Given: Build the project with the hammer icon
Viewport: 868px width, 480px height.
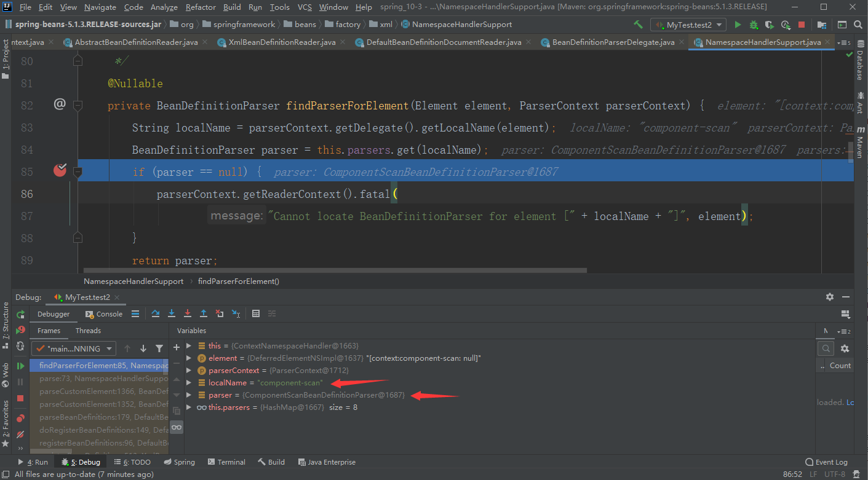Looking at the screenshot, I should [x=639, y=25].
